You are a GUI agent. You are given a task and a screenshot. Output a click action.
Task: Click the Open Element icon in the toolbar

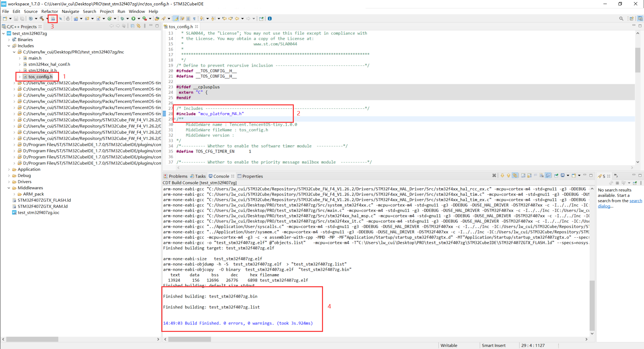click(157, 18)
